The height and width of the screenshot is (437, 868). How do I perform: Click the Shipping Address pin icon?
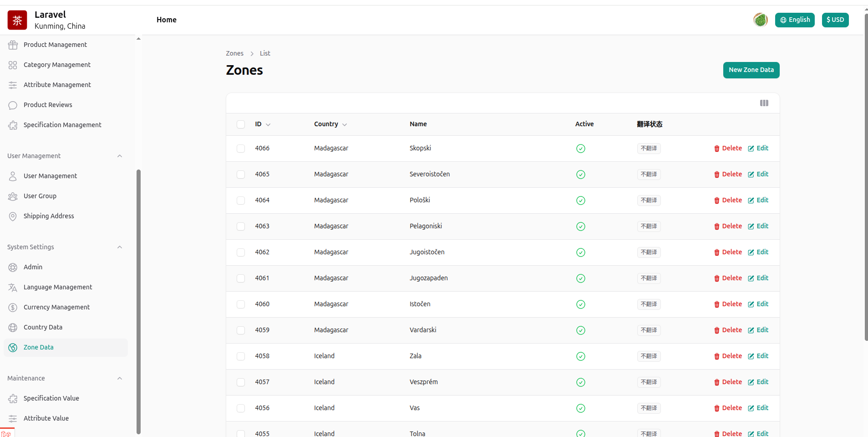[13, 216]
